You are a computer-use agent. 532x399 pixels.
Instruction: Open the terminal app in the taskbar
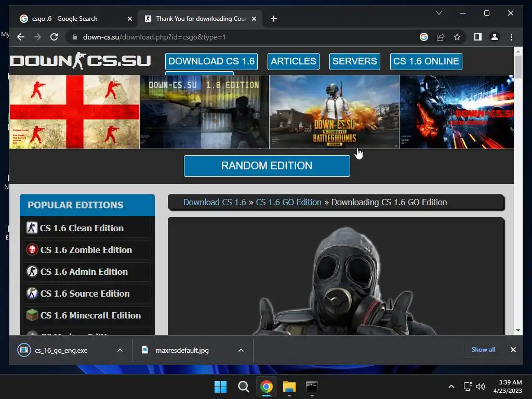(x=312, y=387)
